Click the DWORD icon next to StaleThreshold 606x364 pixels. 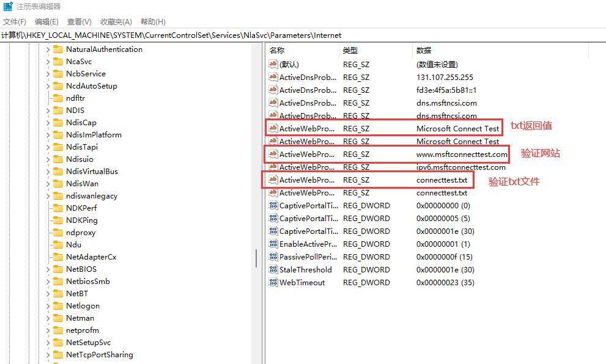(273, 269)
